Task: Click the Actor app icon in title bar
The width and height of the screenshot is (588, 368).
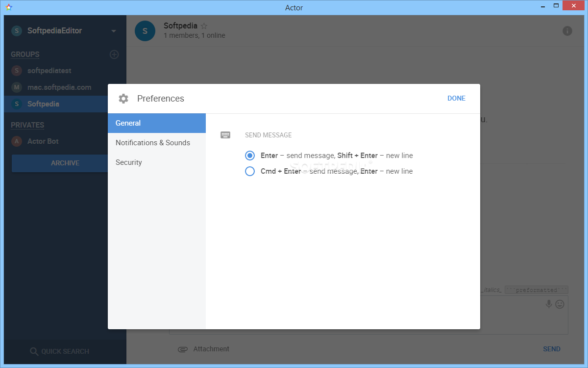Action: [x=9, y=7]
